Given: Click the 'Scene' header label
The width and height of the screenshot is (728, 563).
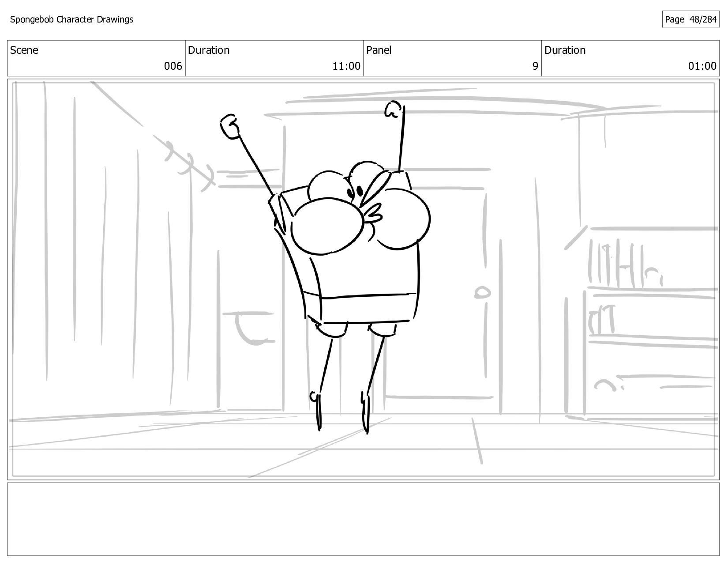Looking at the screenshot, I should click(24, 50).
